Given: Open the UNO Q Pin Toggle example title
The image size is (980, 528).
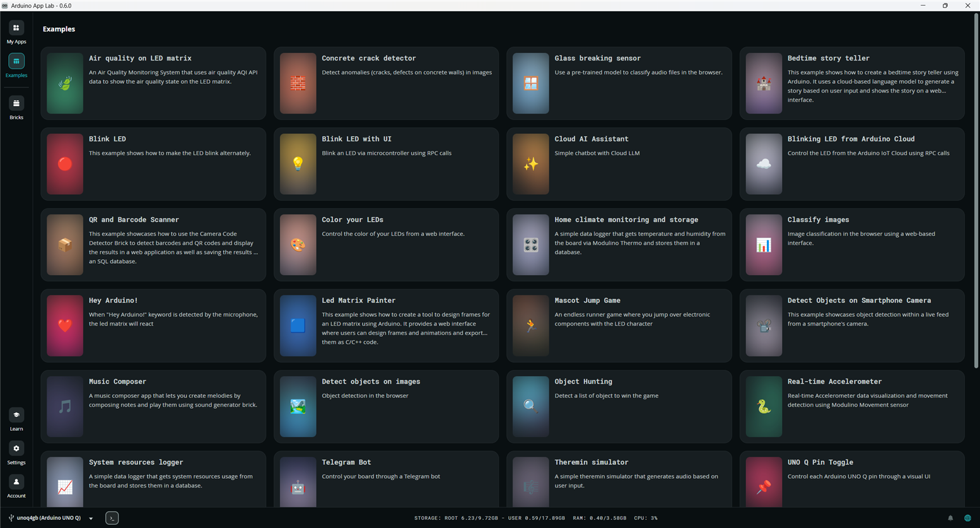Looking at the screenshot, I should 820,462.
